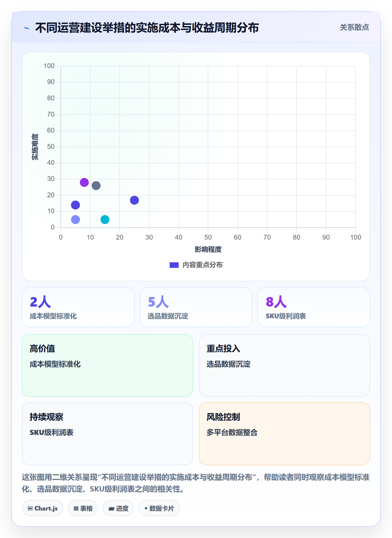Select the 高价值 quadrant card
The width and height of the screenshot is (392, 538).
point(108,365)
